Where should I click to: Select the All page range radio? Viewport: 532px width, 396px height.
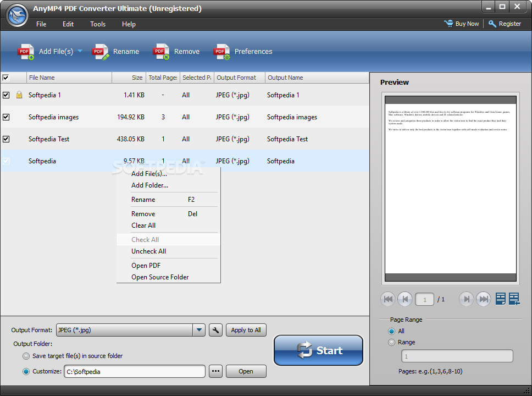pyautogui.click(x=391, y=331)
